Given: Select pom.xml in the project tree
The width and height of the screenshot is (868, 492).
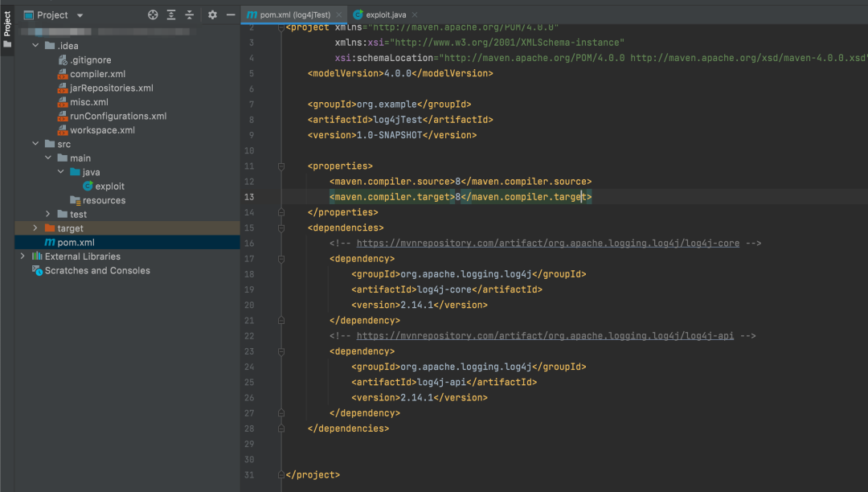Looking at the screenshot, I should point(76,243).
